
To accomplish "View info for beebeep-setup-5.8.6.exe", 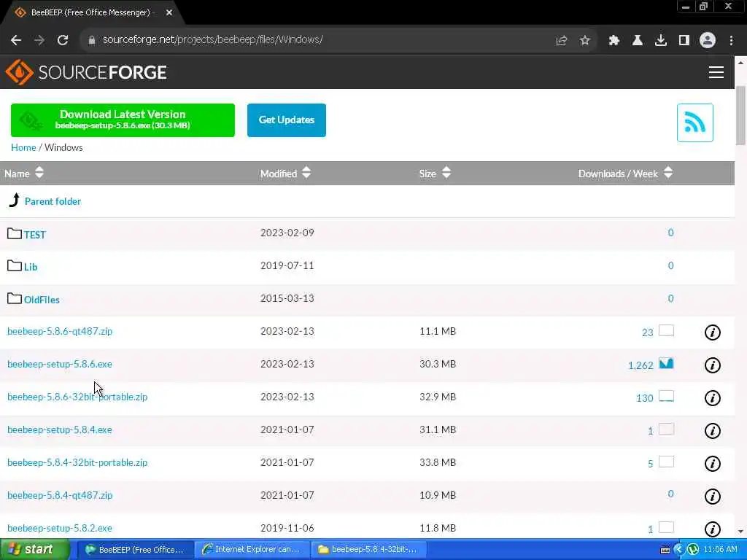I will coord(712,365).
